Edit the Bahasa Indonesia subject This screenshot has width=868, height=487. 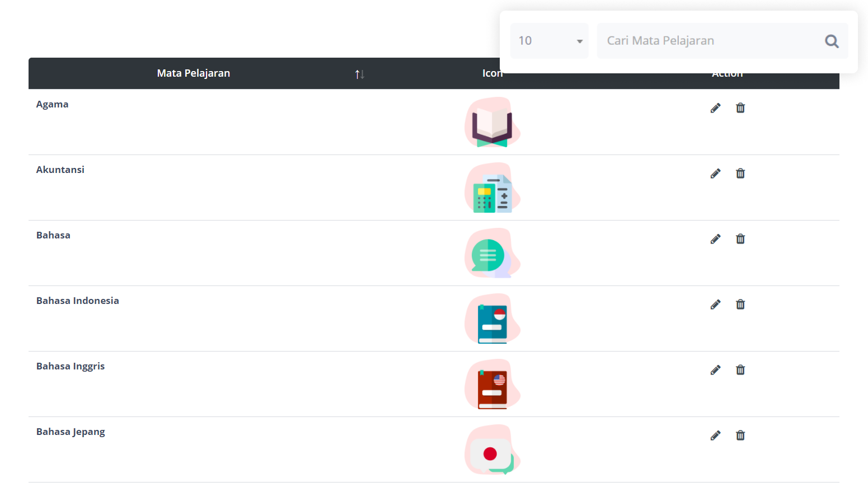coord(715,305)
